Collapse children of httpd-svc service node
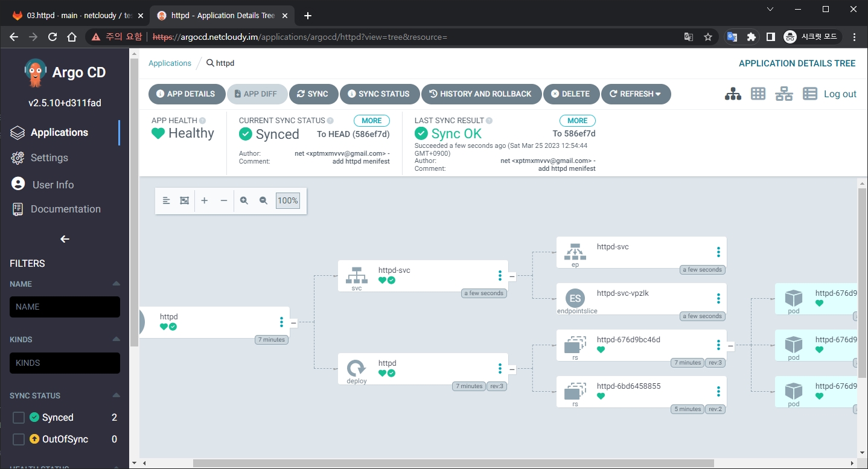 (x=512, y=276)
